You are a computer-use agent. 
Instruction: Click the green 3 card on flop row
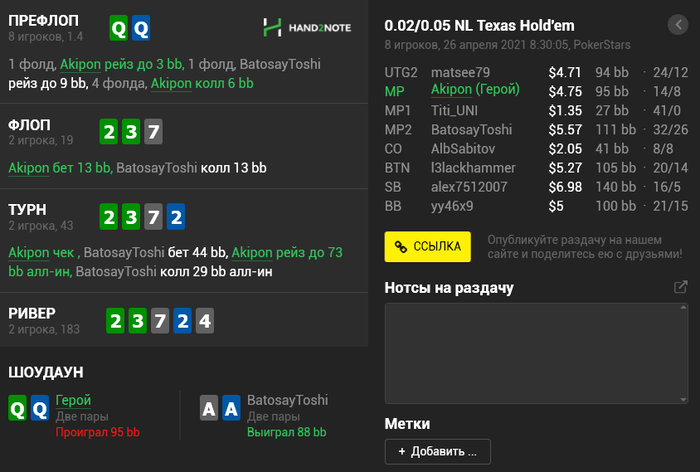(x=131, y=131)
